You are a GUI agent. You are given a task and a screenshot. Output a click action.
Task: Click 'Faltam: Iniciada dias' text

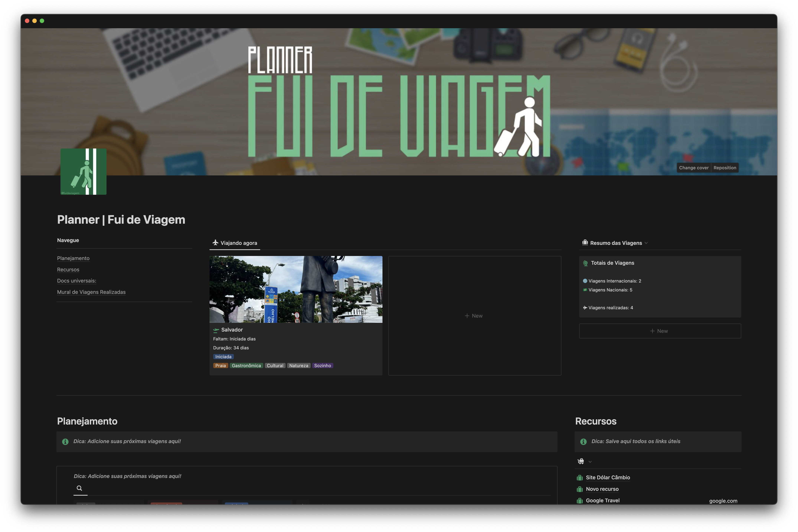coord(234,339)
